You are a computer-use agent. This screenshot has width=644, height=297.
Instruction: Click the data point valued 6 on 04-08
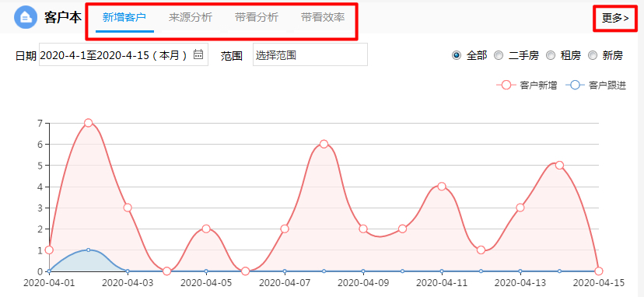[324, 144]
